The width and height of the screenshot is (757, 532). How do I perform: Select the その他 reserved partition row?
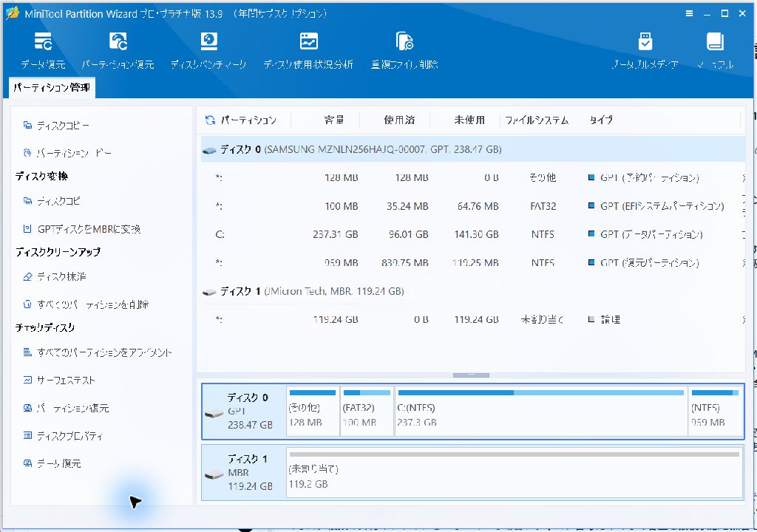click(473, 177)
